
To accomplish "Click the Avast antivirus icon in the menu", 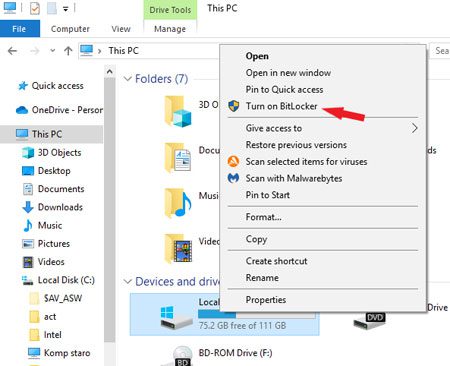I will tap(233, 161).
